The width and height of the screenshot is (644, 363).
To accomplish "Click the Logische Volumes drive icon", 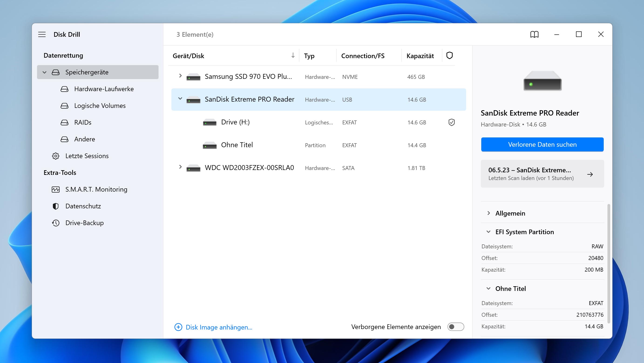I will [x=64, y=106].
